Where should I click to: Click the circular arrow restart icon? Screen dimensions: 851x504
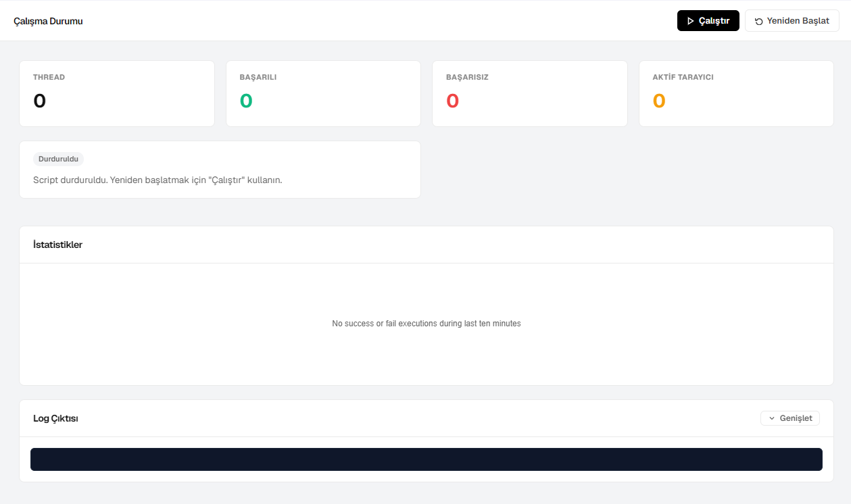pos(759,21)
